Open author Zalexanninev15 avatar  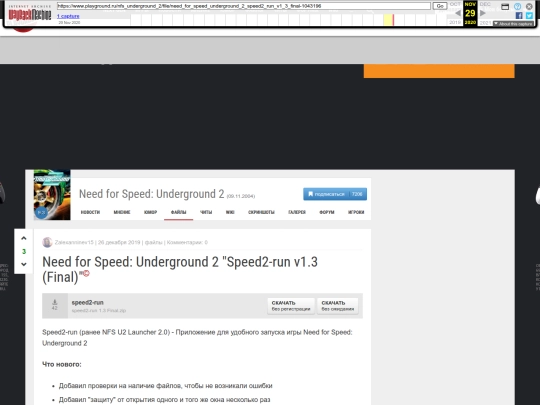click(47, 242)
